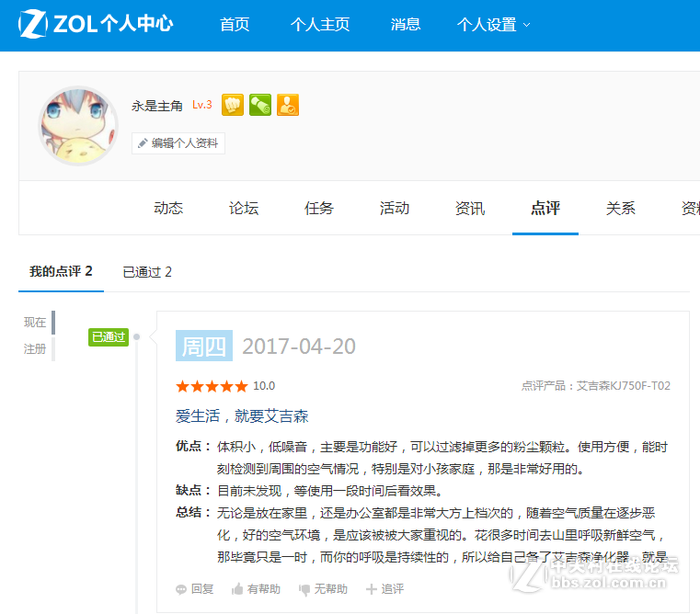Click the rating score 10.0
The image size is (700, 614).
click(264, 386)
